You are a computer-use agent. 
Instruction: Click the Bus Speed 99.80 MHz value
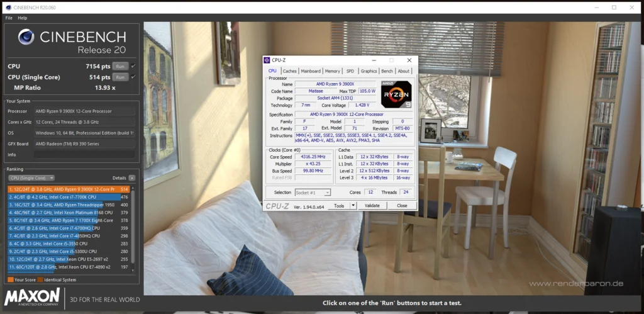pos(313,171)
